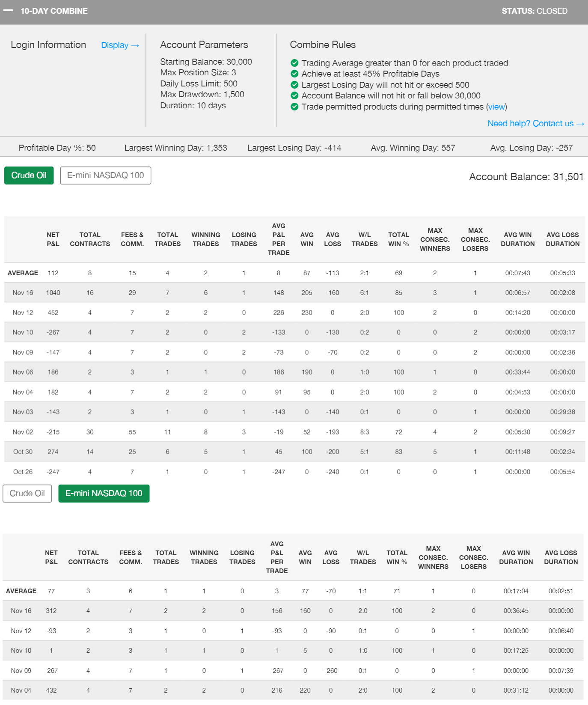
Task: Open the 'view' link for permitted times
Action: coord(496,107)
